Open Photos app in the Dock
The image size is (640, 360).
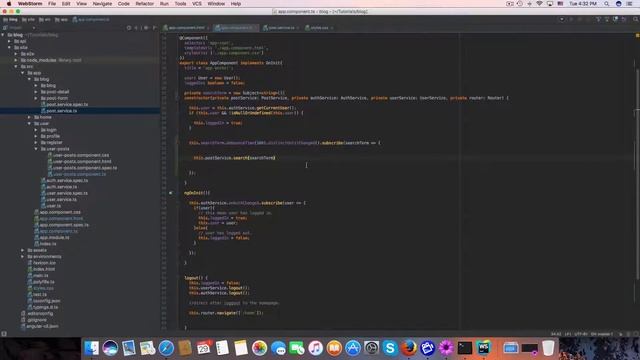259,348
